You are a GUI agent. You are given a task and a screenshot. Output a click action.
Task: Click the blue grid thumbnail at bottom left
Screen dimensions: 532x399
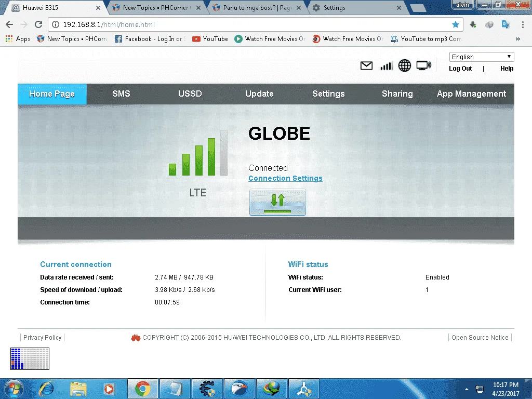point(30,358)
